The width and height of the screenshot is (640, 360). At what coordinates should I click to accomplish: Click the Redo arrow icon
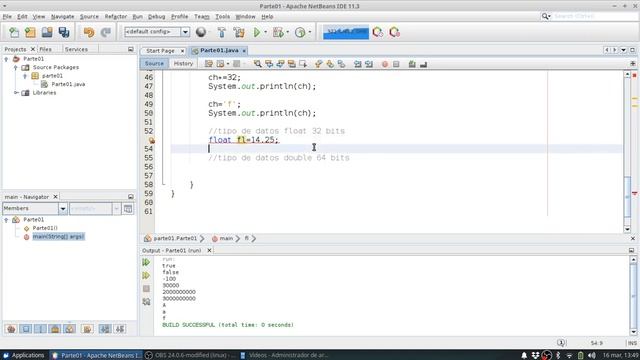point(105,32)
